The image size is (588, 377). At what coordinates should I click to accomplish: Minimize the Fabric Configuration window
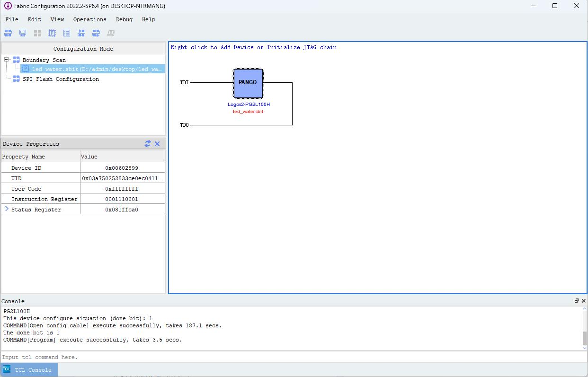click(533, 6)
